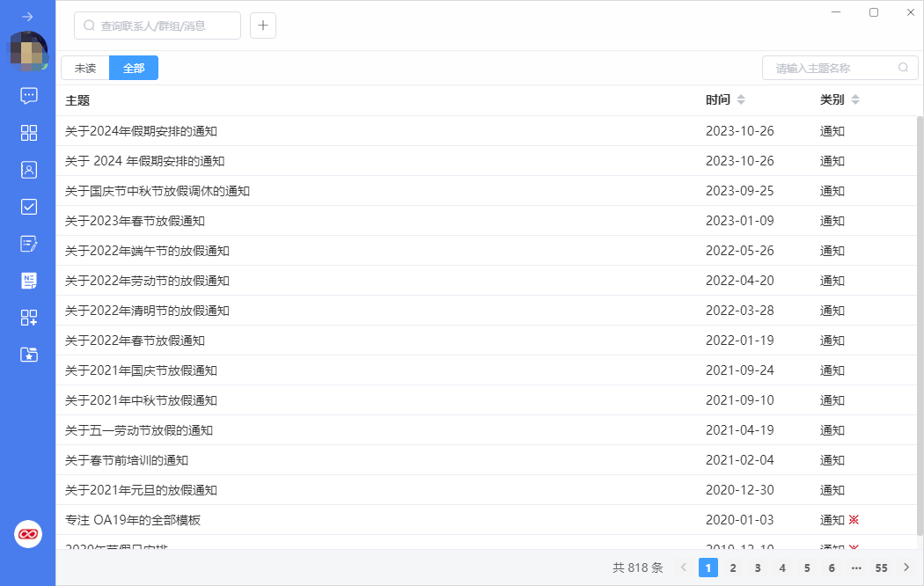Click the red infinity logo icon
924x586 pixels.
point(28,533)
